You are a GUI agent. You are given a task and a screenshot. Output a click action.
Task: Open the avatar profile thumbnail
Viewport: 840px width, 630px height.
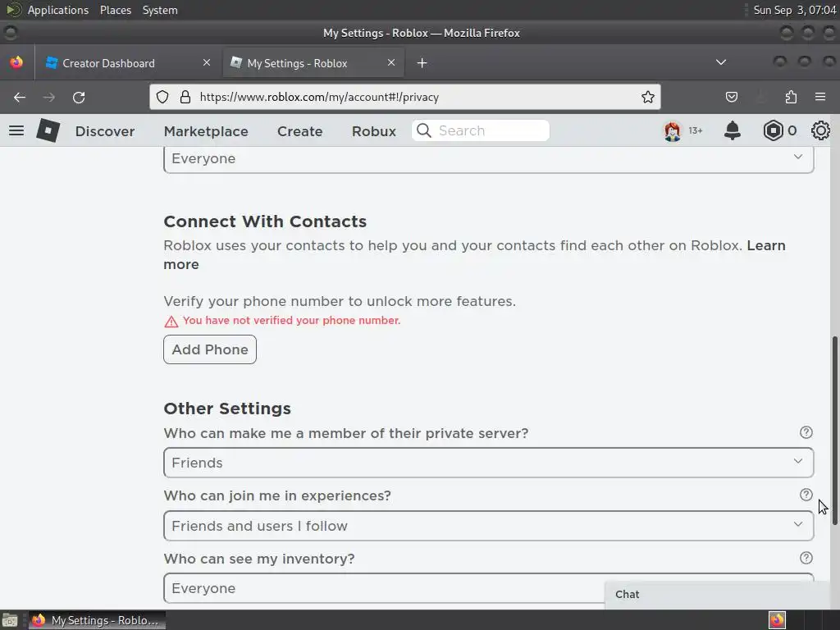point(673,130)
